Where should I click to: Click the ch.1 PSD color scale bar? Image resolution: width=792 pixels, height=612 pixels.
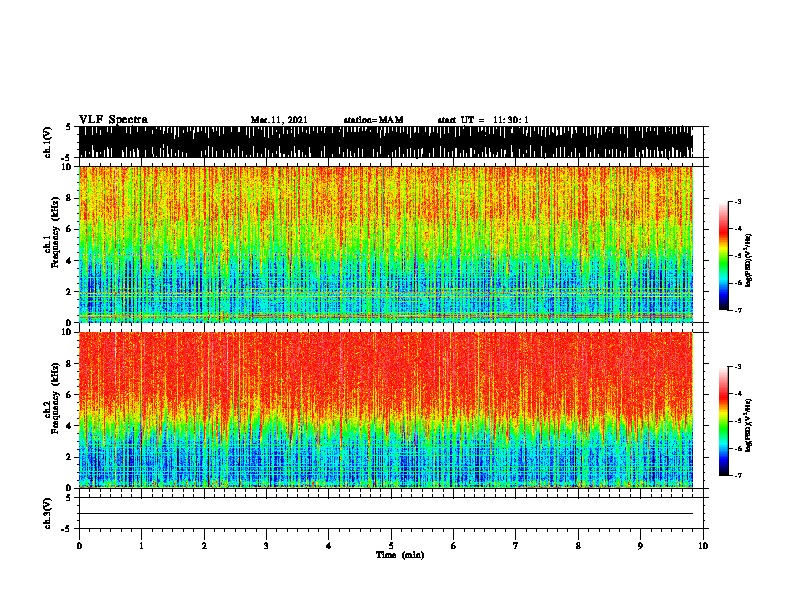(723, 256)
